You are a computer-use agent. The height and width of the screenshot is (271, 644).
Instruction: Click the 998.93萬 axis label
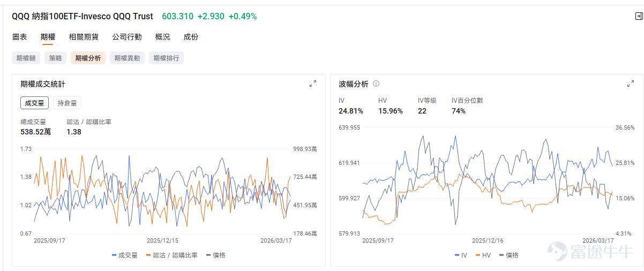coord(305,149)
